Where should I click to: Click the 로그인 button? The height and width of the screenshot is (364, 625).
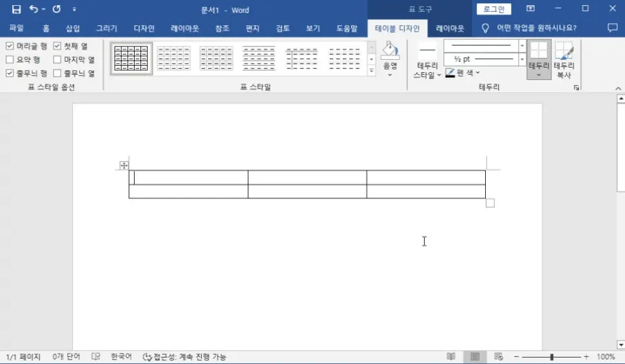pos(494,9)
